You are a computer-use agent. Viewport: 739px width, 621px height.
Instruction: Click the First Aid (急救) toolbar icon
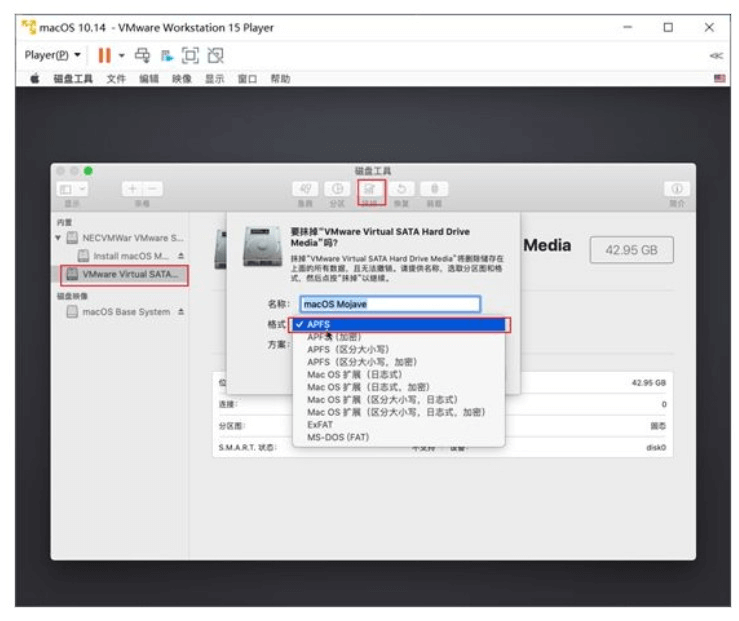[305, 188]
